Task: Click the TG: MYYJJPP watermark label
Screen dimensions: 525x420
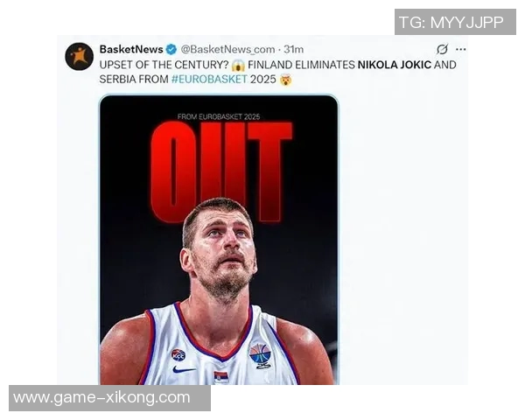Action: [x=455, y=22]
